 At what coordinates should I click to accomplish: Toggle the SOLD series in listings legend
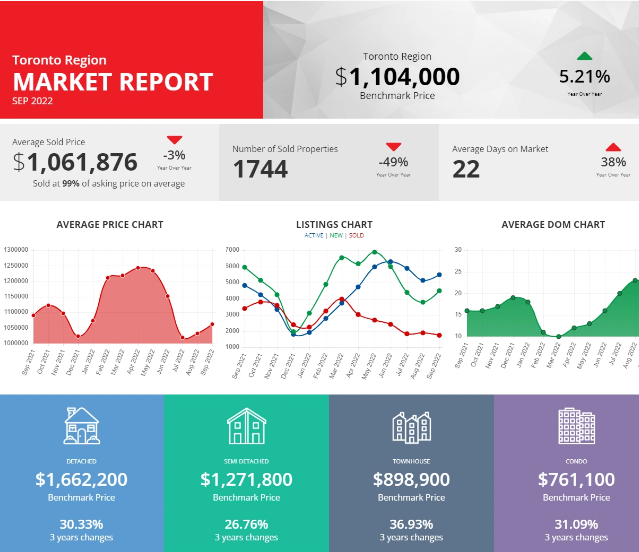pos(356,235)
